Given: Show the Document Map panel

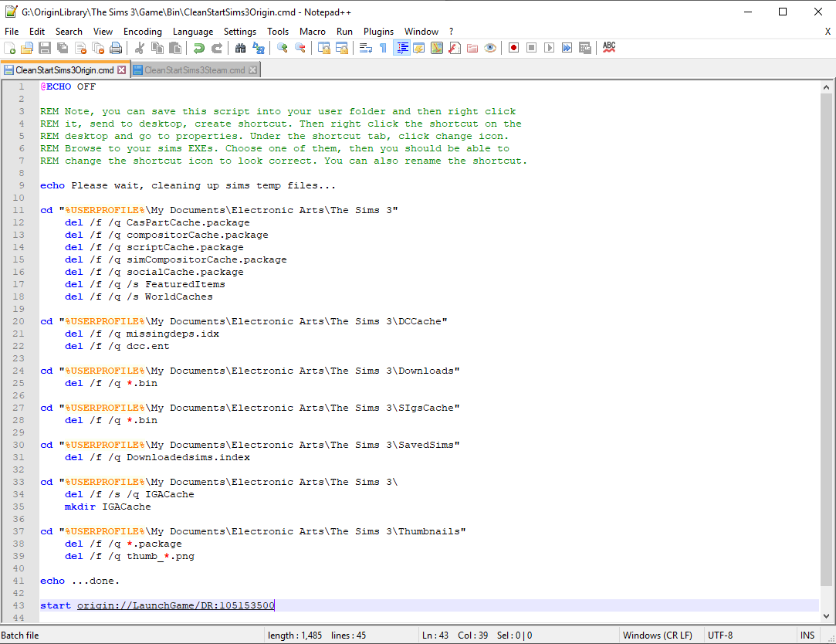Looking at the screenshot, I should point(437,48).
